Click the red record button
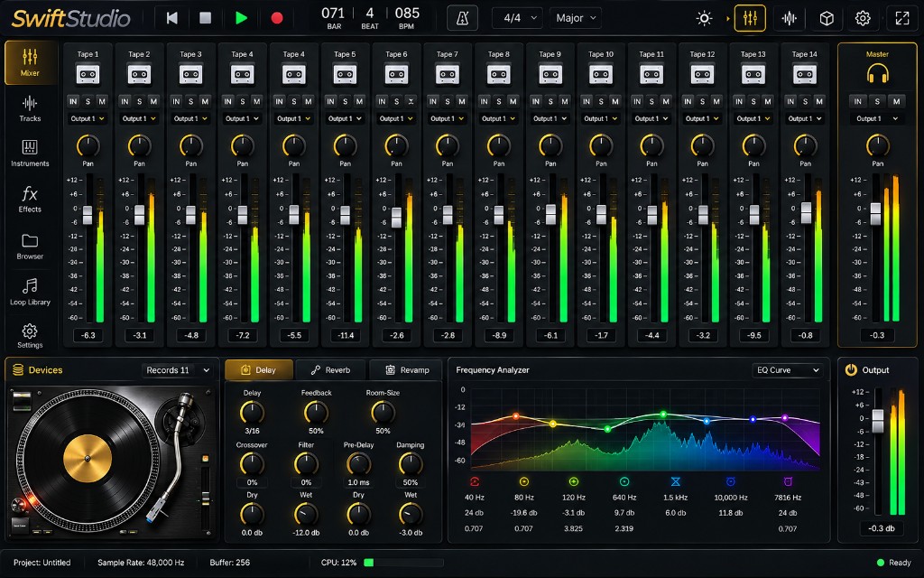The width and height of the screenshot is (924, 578). point(276,18)
